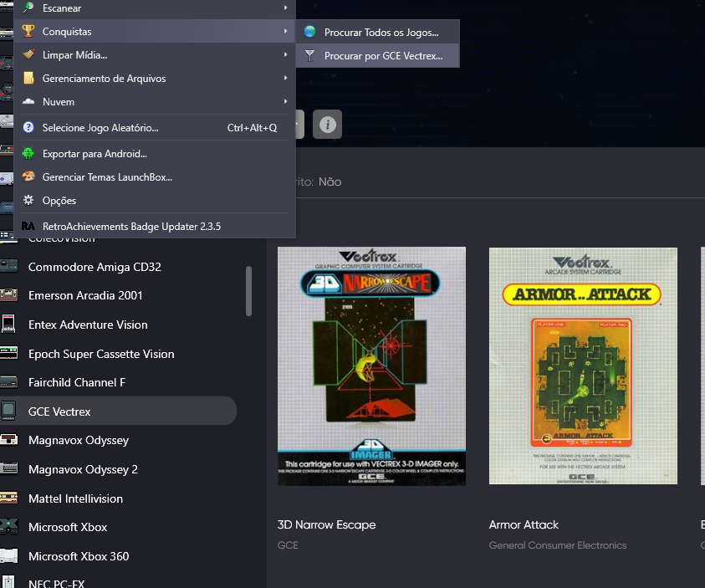Click the 3D Narrow Escape game title

[326, 524]
